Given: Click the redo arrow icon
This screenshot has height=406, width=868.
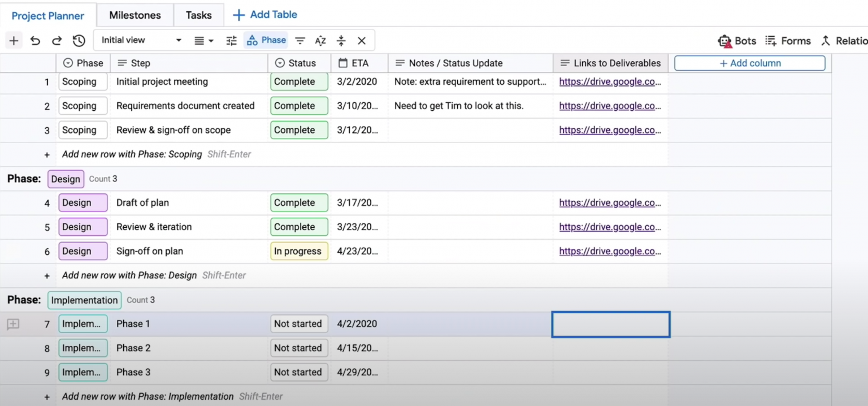Looking at the screenshot, I should [57, 41].
